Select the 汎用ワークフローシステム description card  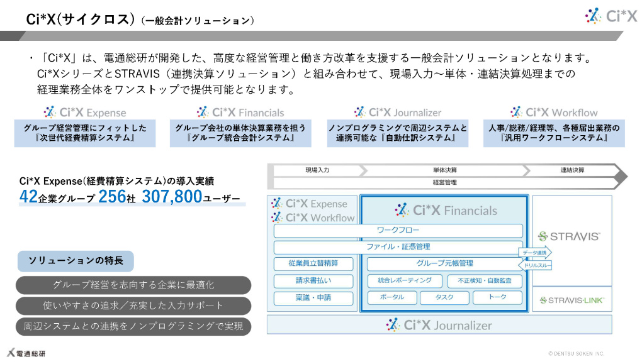coord(554,133)
